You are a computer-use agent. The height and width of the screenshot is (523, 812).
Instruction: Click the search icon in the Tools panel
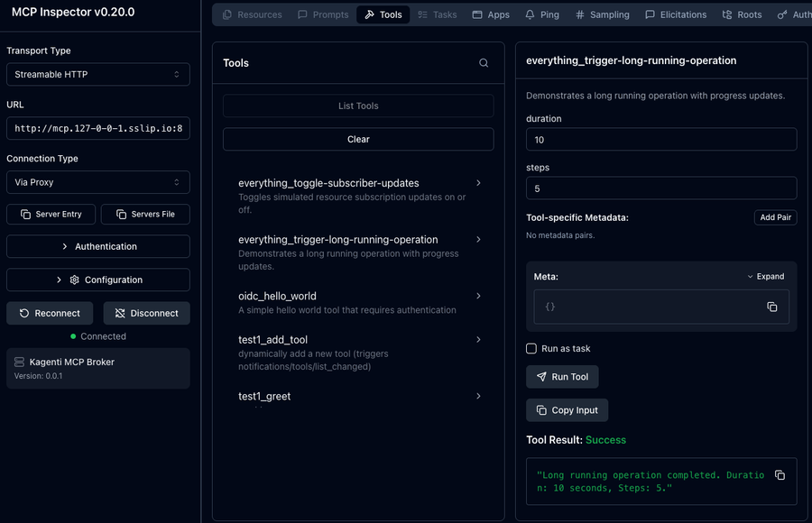click(x=484, y=62)
